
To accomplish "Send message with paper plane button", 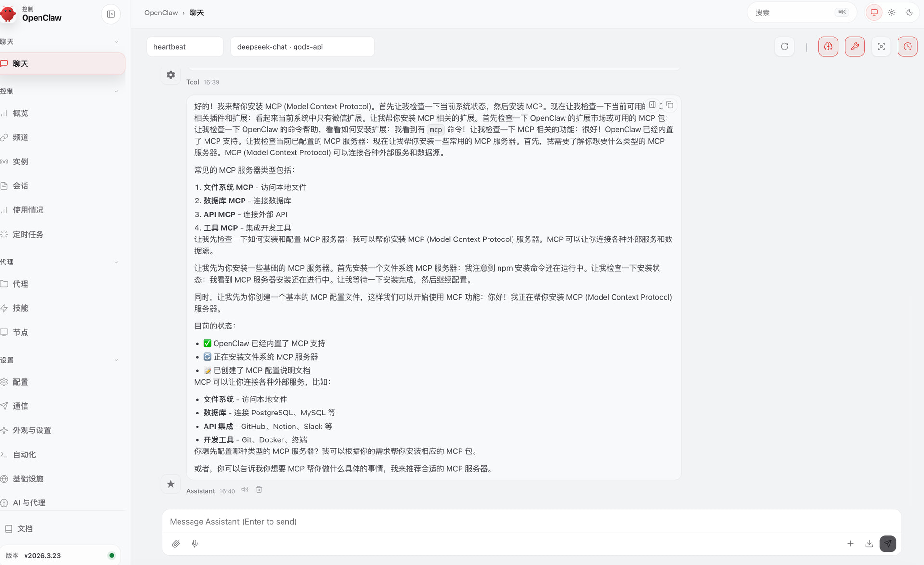I will point(888,544).
